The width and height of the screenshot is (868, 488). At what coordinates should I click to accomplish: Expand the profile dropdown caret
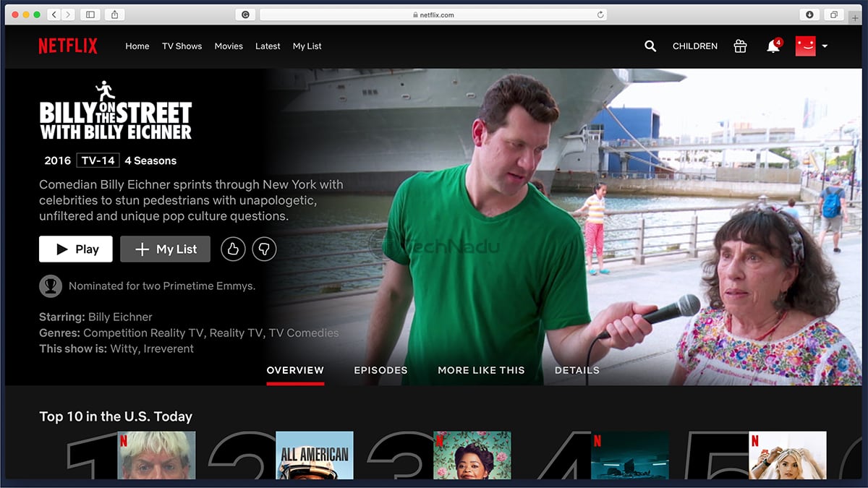(825, 46)
